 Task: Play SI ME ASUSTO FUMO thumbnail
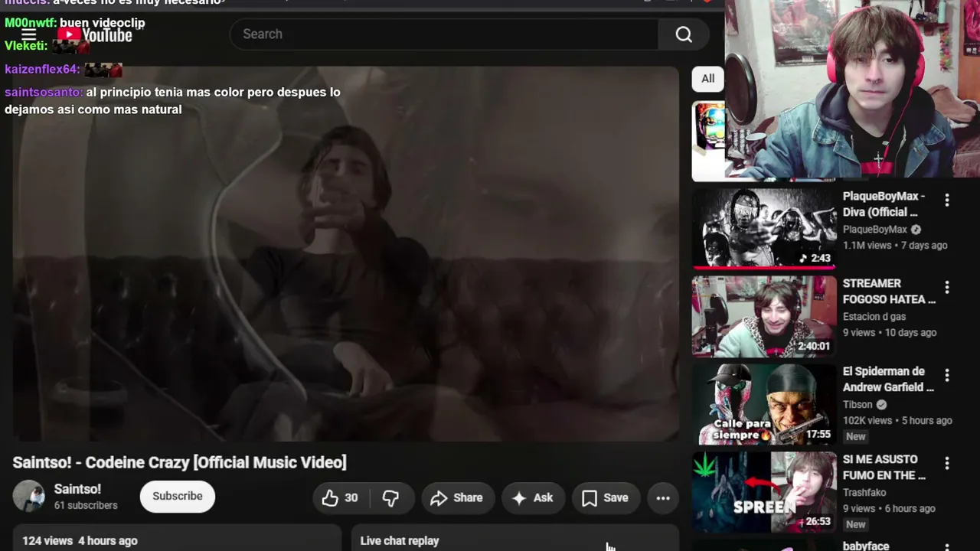point(764,492)
